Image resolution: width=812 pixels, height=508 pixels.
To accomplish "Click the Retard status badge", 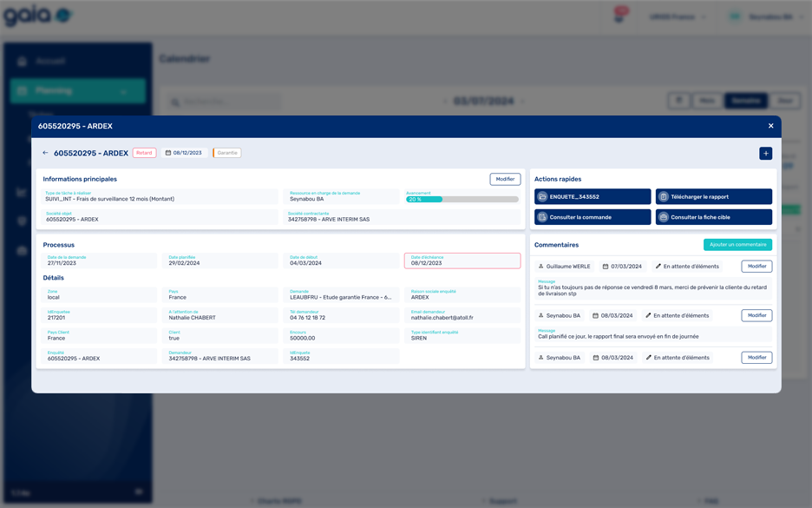I will click(x=144, y=153).
